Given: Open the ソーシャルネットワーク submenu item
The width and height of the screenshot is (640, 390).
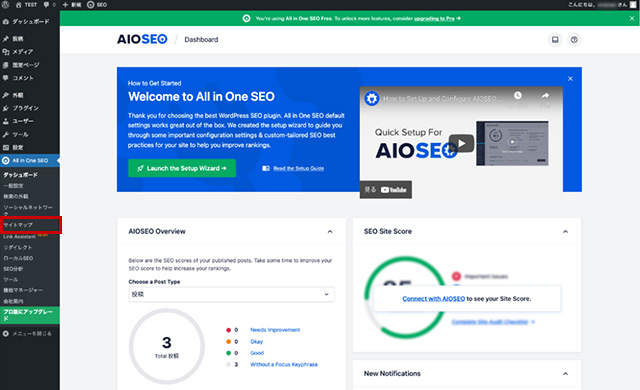Looking at the screenshot, I should click(x=28, y=210).
